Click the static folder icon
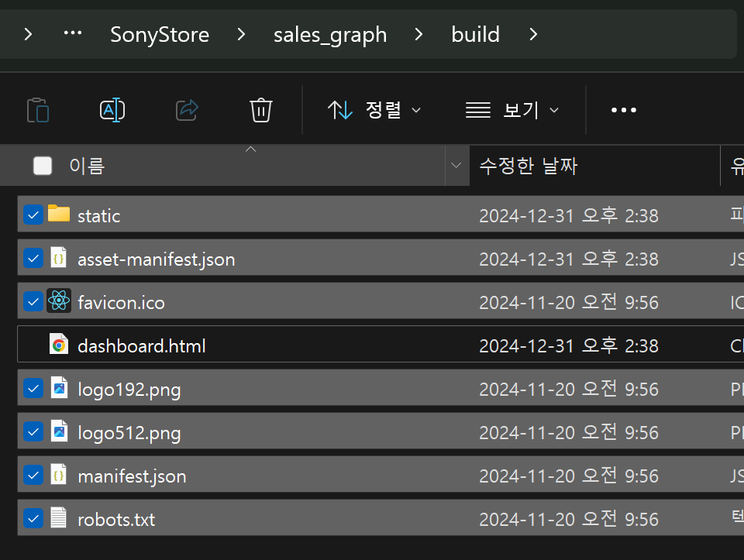The height and width of the screenshot is (560, 744). pos(59,213)
